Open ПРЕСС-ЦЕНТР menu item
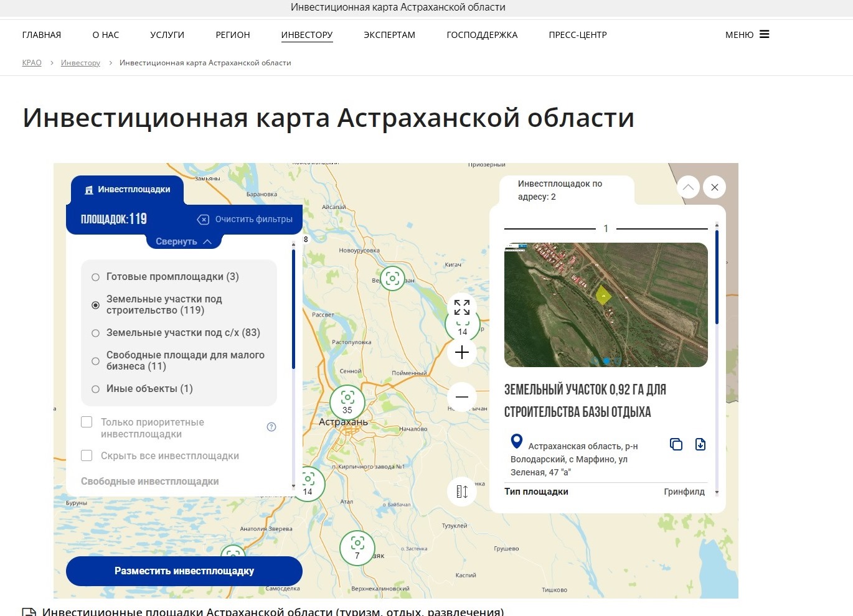The height and width of the screenshot is (616, 853). [x=578, y=35]
